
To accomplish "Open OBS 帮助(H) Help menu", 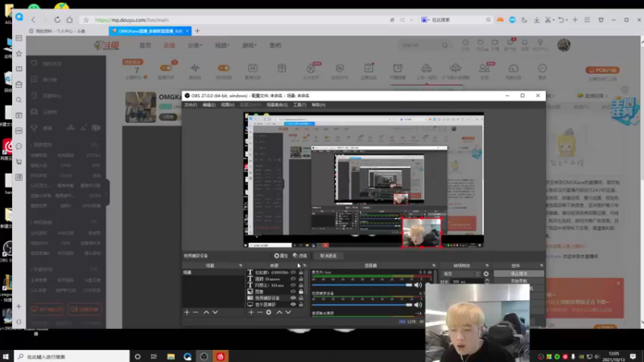I will pos(318,105).
